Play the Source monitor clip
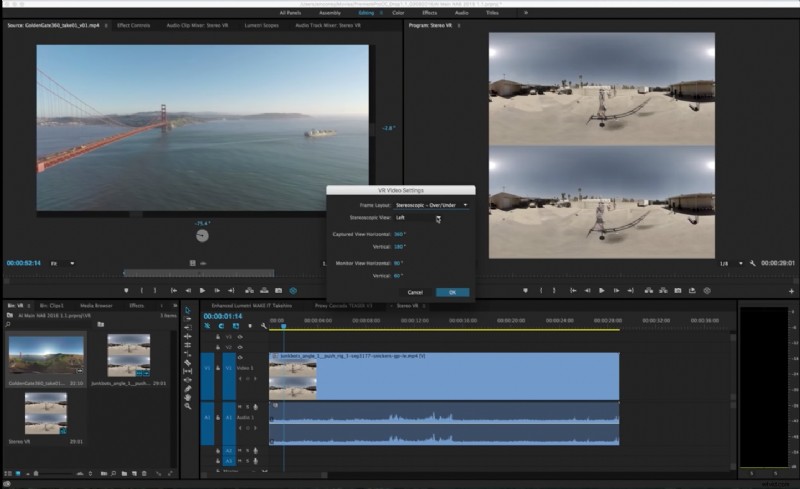 pyautogui.click(x=203, y=290)
